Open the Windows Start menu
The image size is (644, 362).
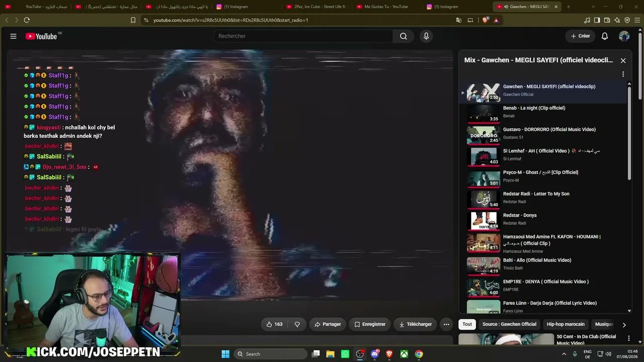225,354
